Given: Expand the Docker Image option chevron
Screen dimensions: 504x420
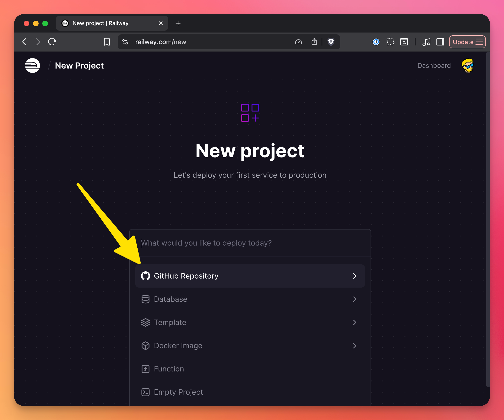Looking at the screenshot, I should (x=355, y=346).
